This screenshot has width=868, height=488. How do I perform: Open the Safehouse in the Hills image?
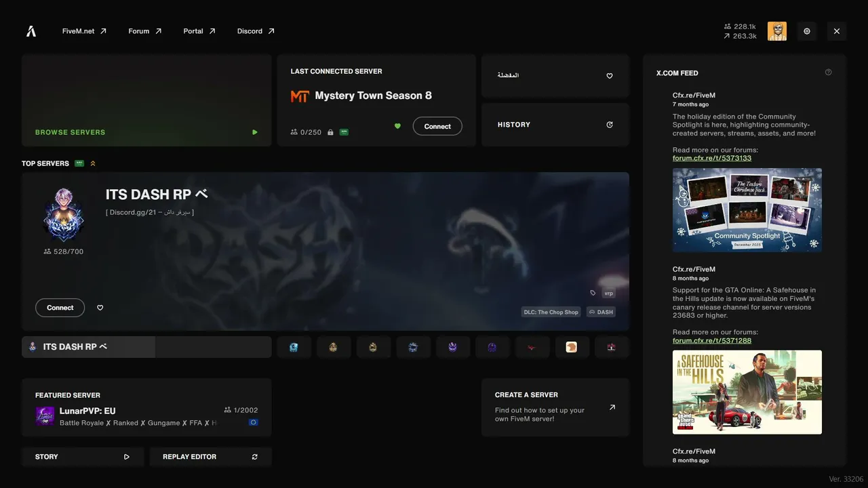point(747,392)
